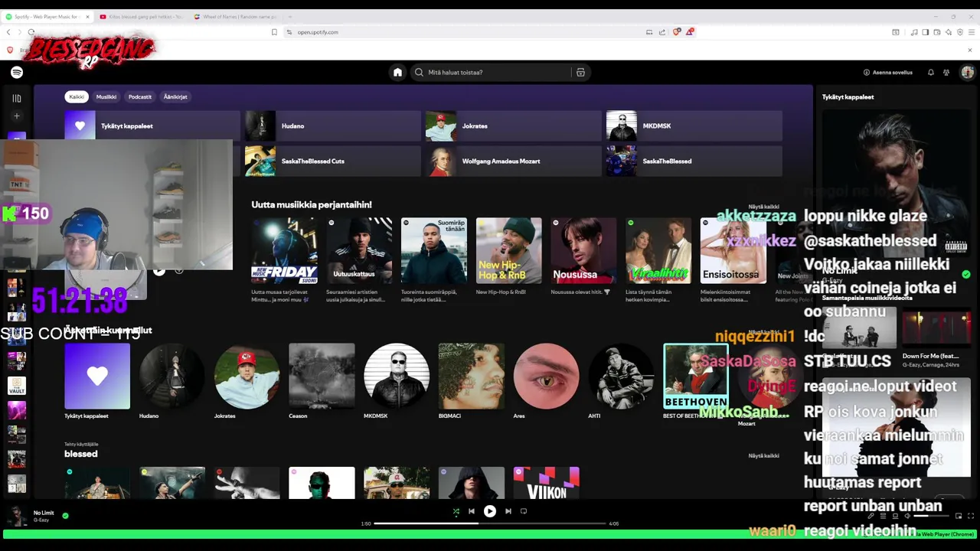Viewport: 980px width, 551px height.
Task: Click the open.spotify.com address bar
Action: tap(463, 32)
